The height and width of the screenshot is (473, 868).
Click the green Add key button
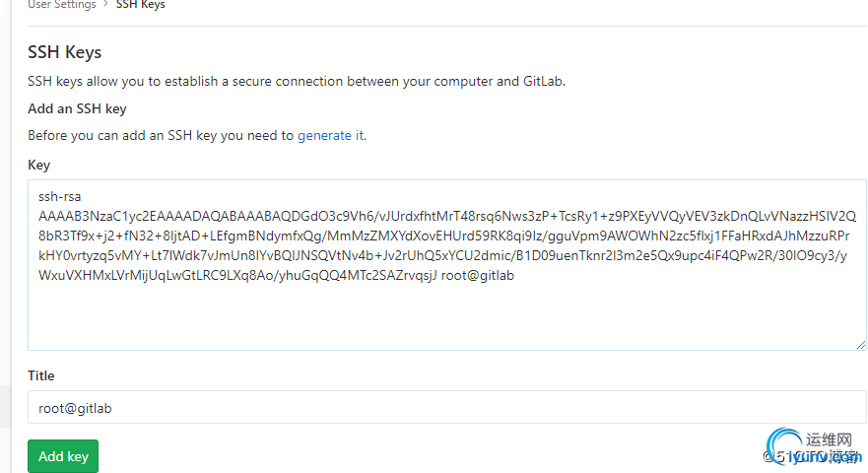tap(63, 456)
